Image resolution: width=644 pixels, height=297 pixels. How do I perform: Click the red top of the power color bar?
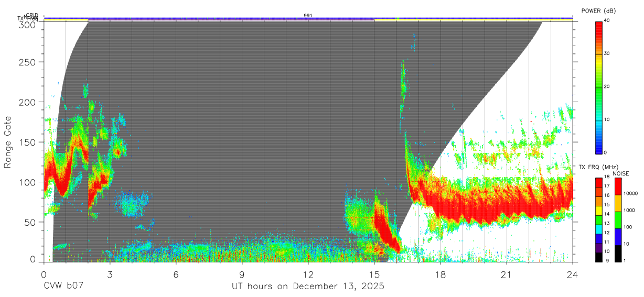point(599,29)
